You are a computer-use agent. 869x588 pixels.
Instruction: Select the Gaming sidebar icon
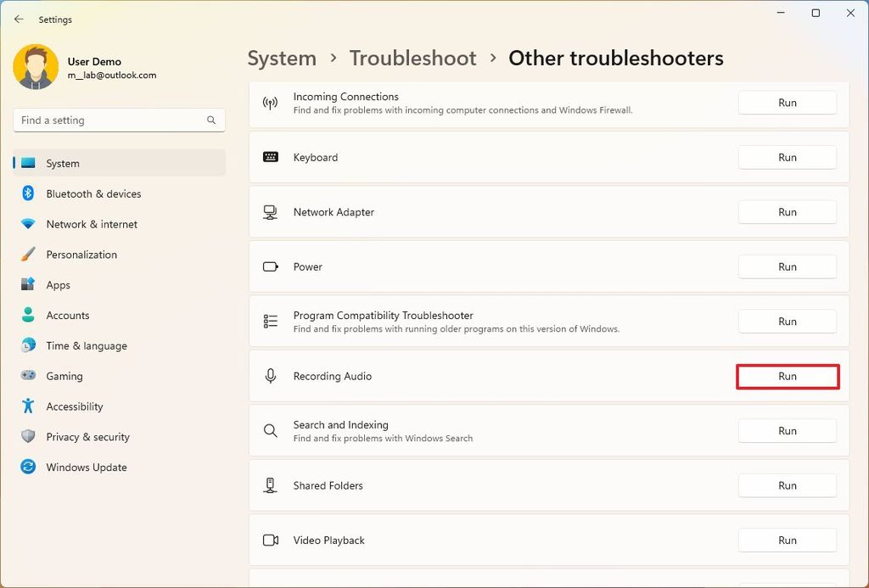pos(26,376)
